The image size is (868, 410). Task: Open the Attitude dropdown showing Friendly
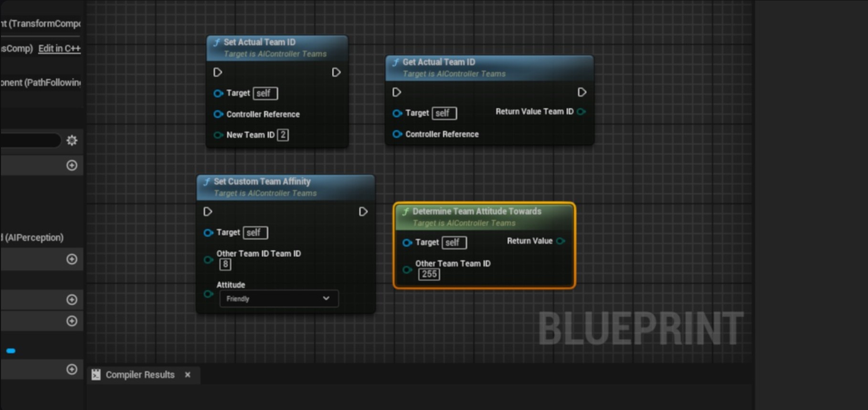tap(279, 299)
